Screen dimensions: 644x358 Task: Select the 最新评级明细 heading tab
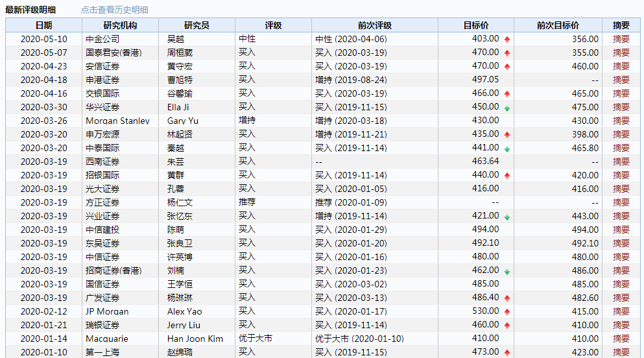tap(30, 10)
